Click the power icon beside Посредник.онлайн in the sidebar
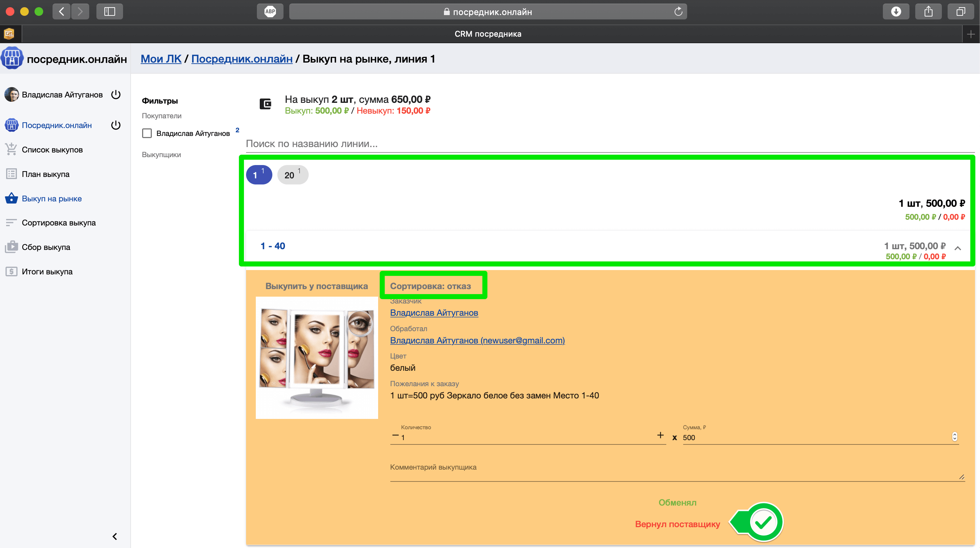 [115, 125]
